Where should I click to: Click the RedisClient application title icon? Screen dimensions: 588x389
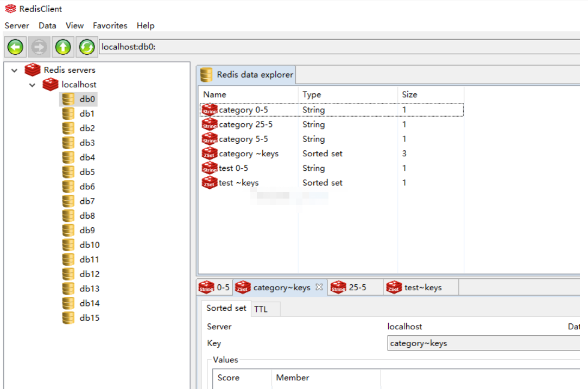pyautogui.click(x=10, y=9)
